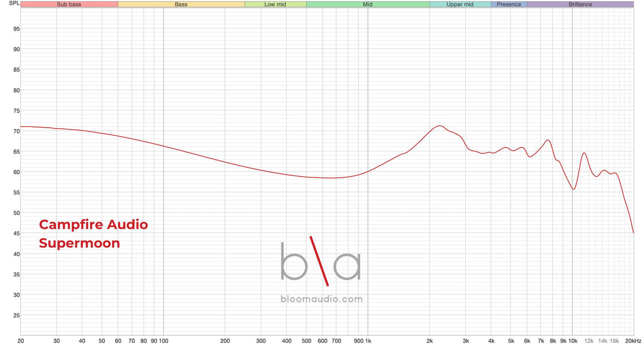Click the 5k frequency axis label
644x345 pixels.
pyautogui.click(x=511, y=341)
